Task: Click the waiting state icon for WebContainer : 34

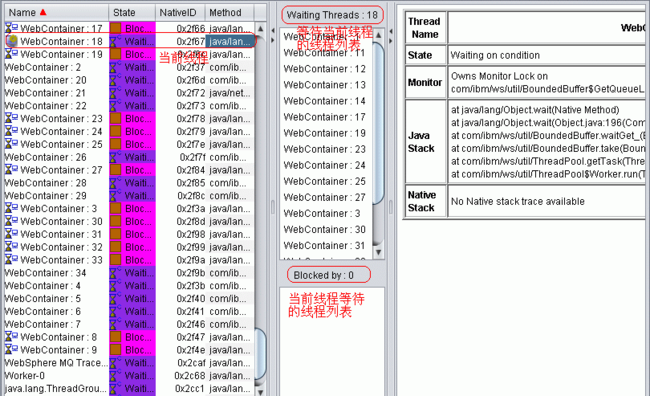Action: pos(116,272)
